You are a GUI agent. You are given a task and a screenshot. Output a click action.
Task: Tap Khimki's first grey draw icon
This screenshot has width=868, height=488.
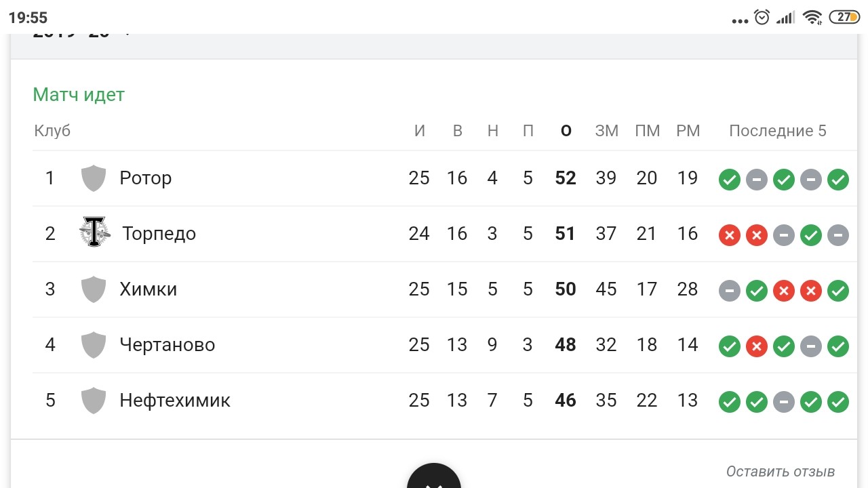tap(730, 291)
